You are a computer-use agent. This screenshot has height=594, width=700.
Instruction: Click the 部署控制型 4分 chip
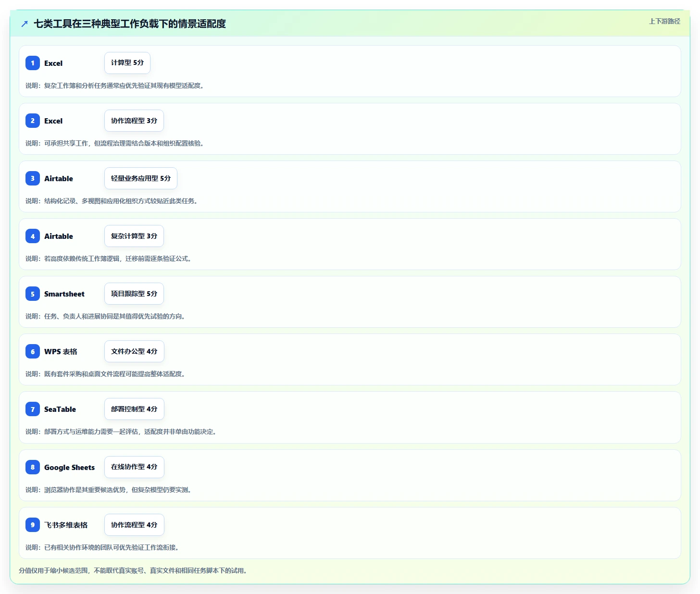(x=134, y=409)
